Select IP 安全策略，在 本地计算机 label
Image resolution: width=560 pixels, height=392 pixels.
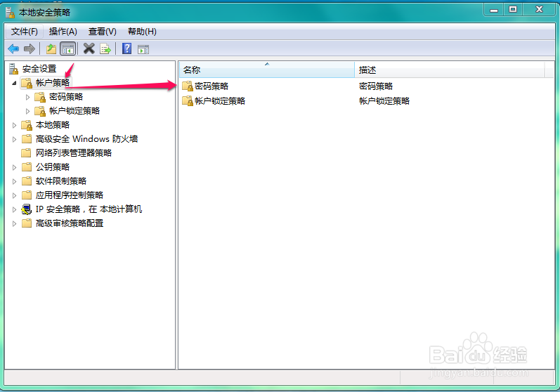[89, 209]
